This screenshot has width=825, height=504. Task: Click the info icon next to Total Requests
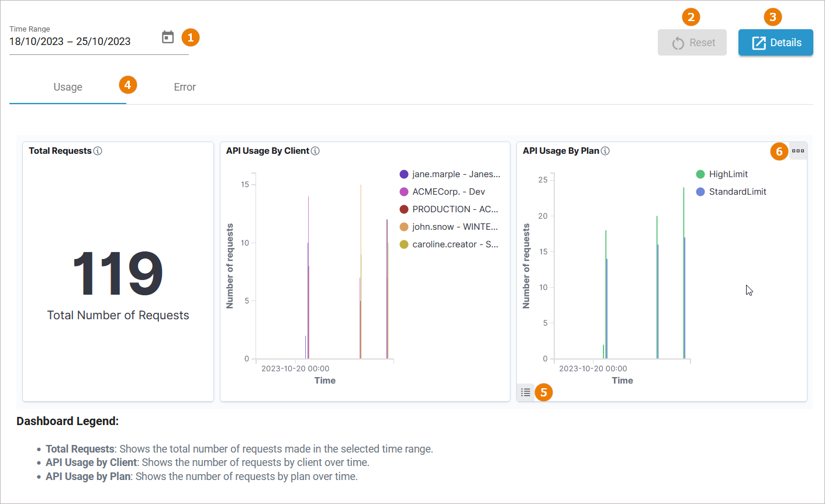coord(98,150)
